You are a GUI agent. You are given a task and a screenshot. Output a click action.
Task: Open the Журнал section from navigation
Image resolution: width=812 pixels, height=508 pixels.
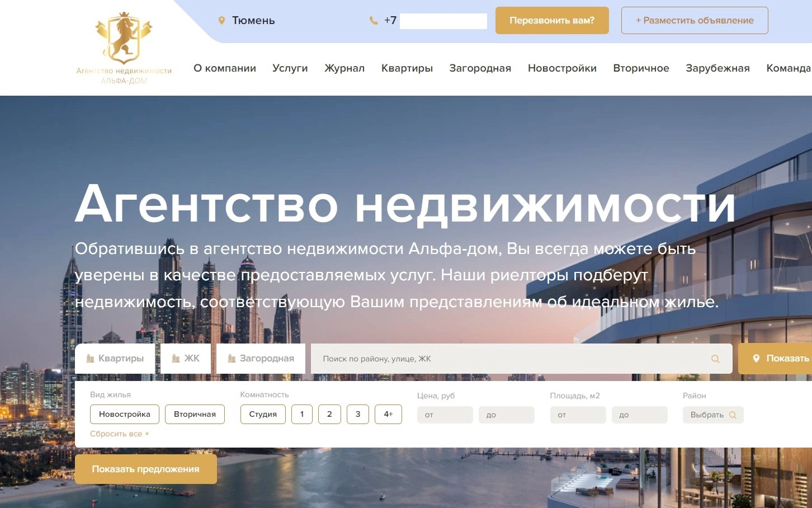344,68
